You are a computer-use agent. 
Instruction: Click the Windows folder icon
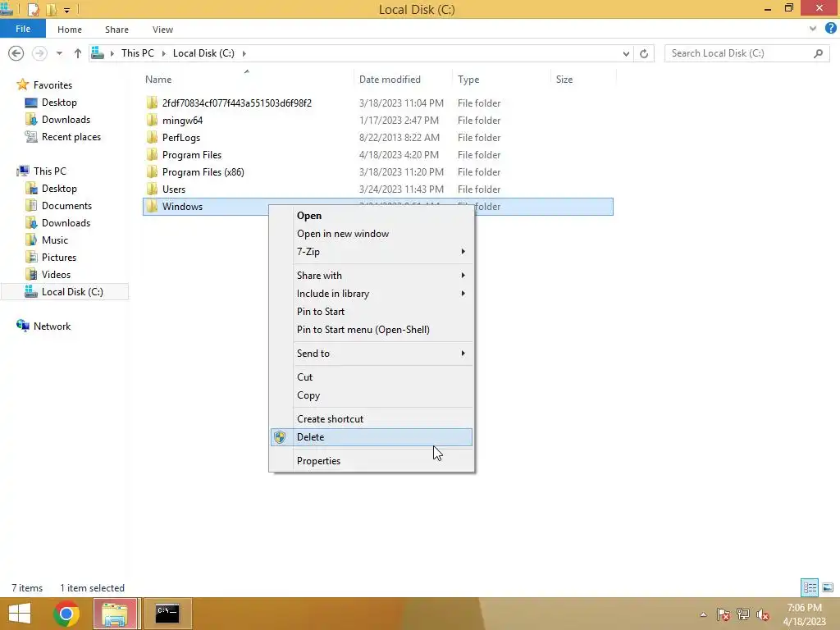(x=152, y=206)
